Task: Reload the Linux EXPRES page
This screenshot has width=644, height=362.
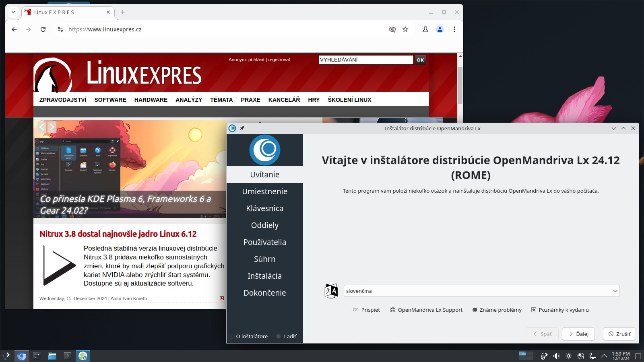Action: tap(43, 29)
